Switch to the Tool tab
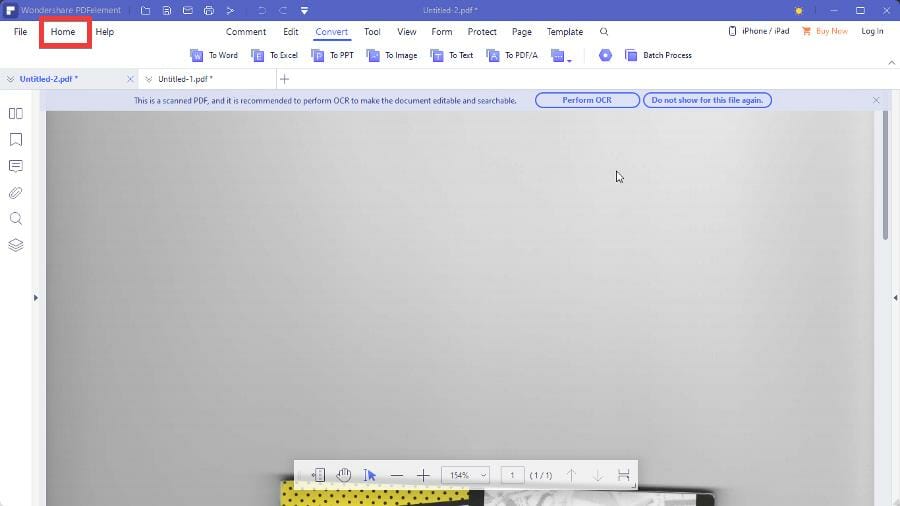Screen dimensions: 900x506 (372, 32)
